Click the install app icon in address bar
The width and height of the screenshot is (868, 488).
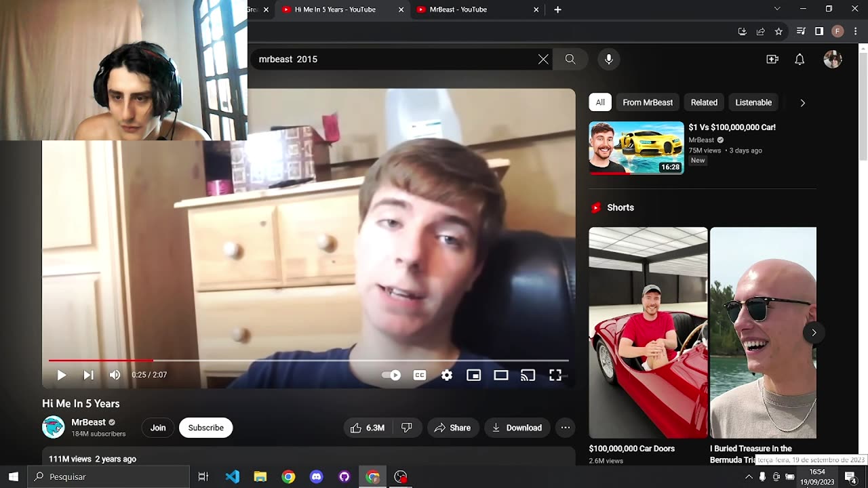[x=742, y=31]
